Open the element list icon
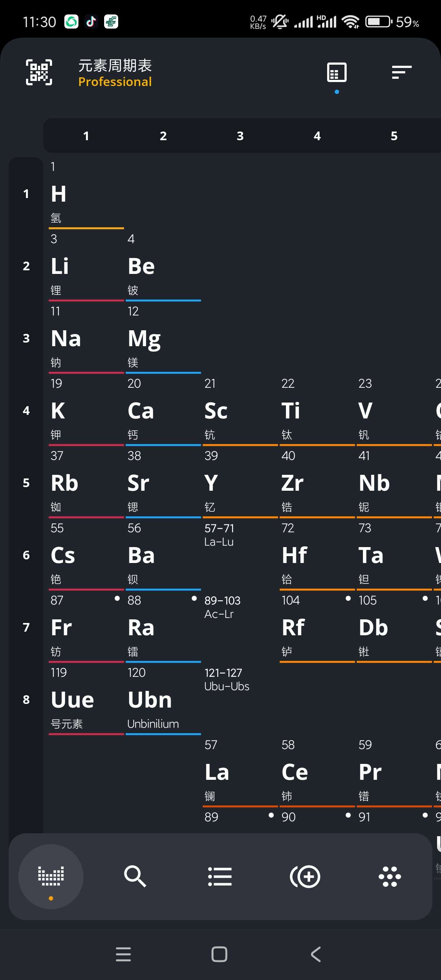 [219, 876]
